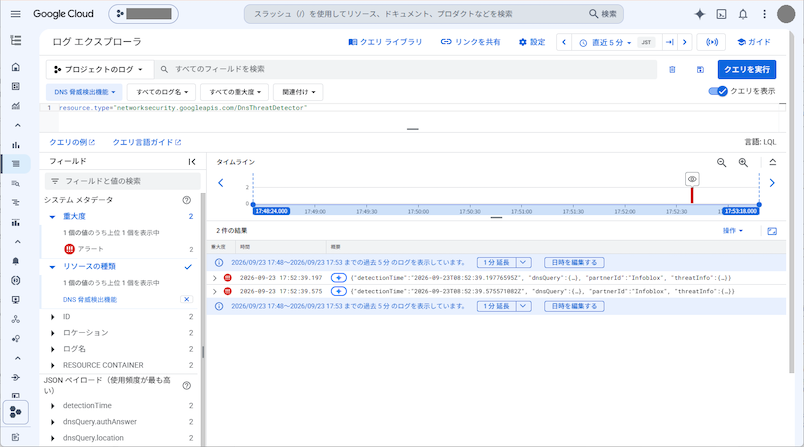
Task: Collapse the fields panel
Action: tap(192, 162)
